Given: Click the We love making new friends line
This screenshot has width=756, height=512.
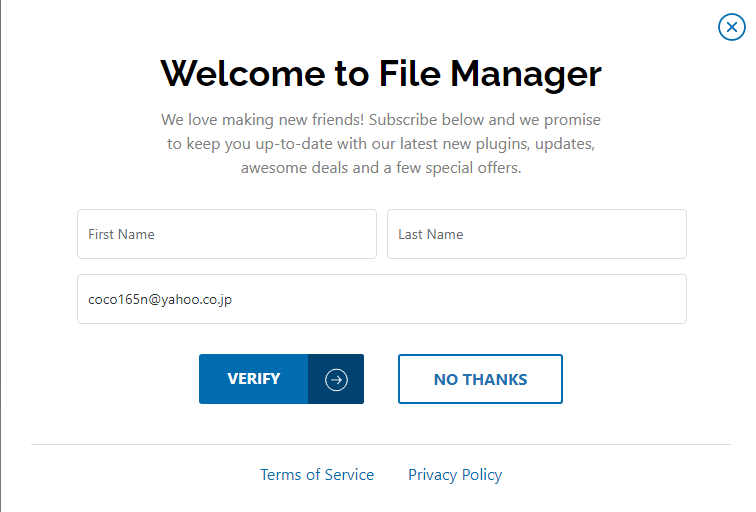Looking at the screenshot, I should tap(380, 120).
